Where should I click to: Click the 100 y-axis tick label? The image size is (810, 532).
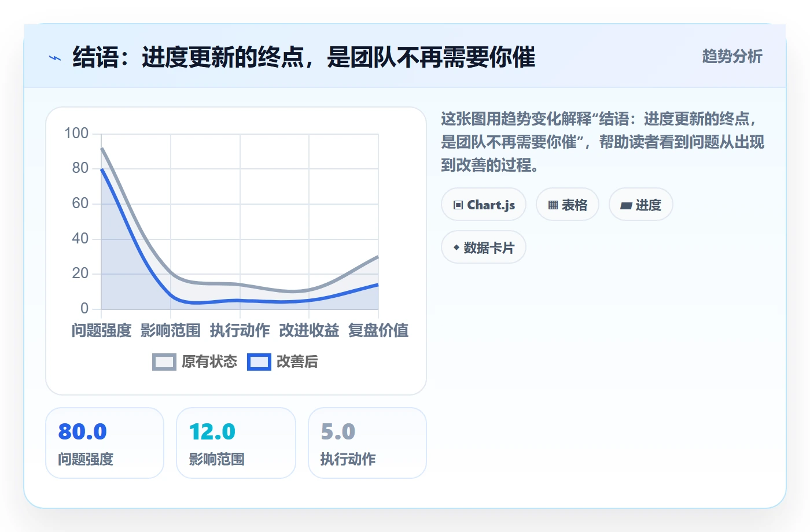[x=76, y=134]
